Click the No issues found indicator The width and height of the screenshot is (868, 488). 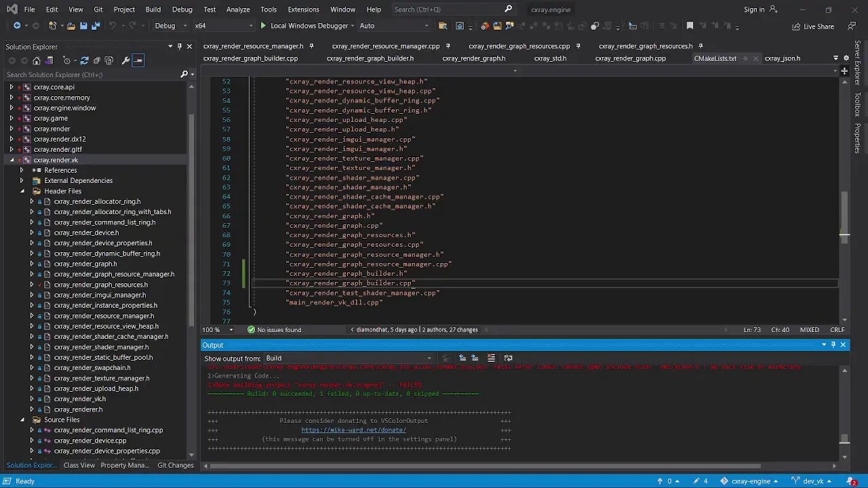[x=274, y=329]
